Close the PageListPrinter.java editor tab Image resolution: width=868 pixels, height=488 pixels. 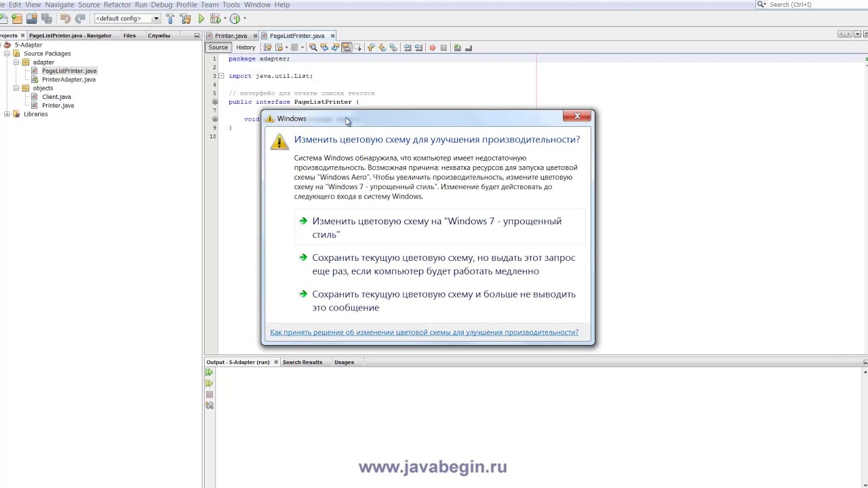[x=334, y=36]
